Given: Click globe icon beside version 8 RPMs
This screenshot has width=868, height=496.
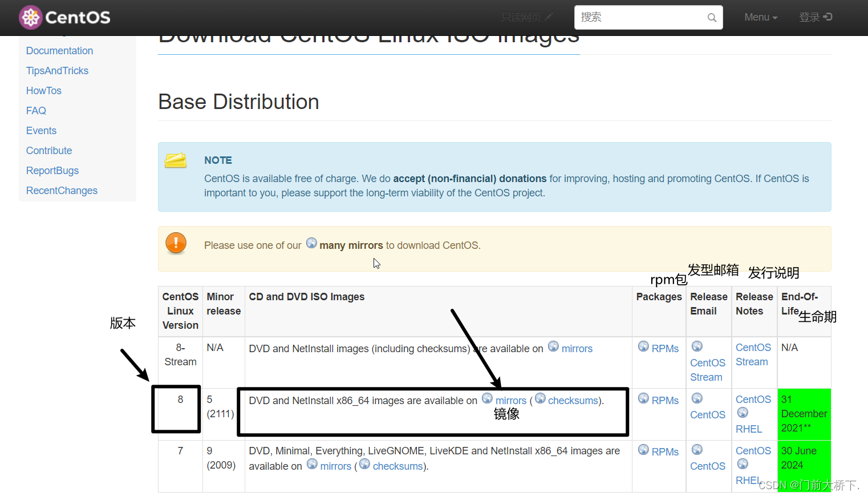Looking at the screenshot, I should pyautogui.click(x=643, y=398).
